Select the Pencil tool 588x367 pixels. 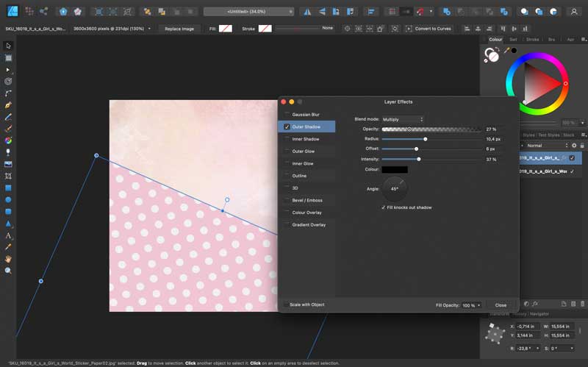click(x=8, y=117)
